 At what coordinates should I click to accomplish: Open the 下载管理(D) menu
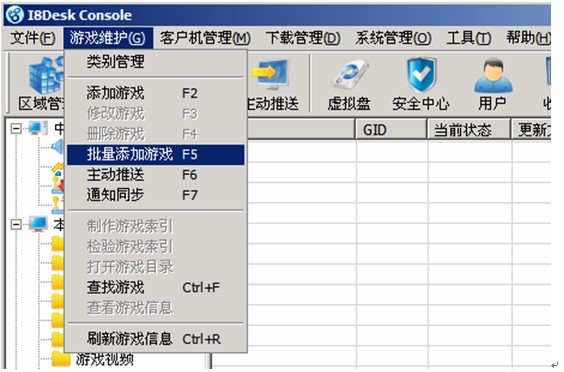(303, 38)
